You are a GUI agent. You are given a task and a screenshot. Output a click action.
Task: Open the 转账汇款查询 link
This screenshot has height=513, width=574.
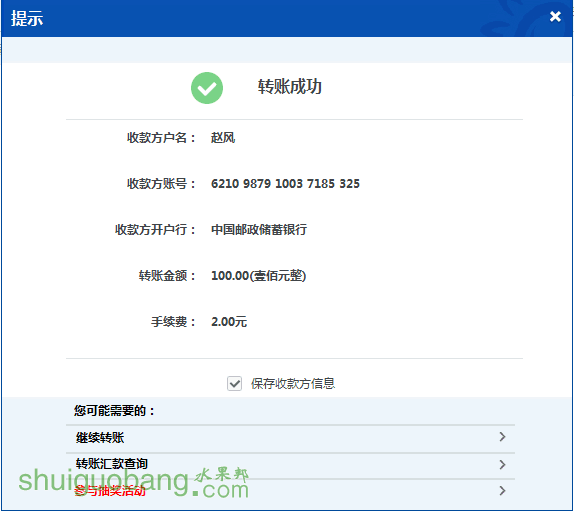(x=112, y=464)
